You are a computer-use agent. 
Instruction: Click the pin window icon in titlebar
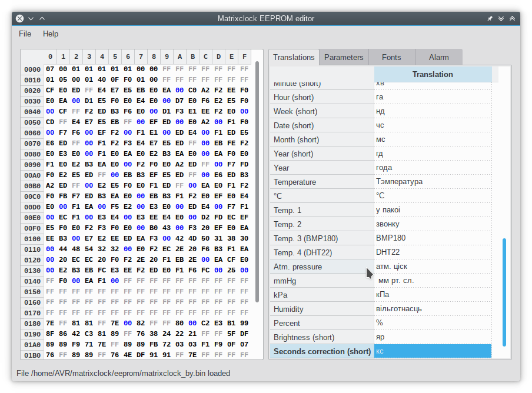pyautogui.click(x=490, y=18)
